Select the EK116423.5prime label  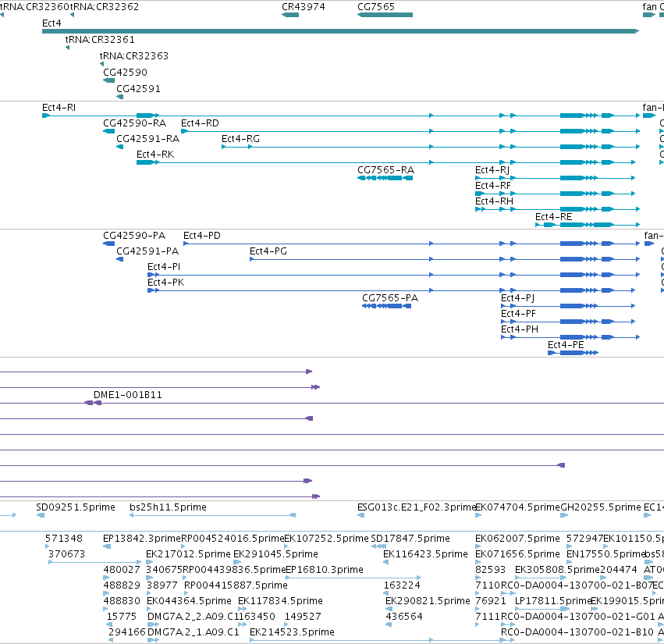pos(425,554)
